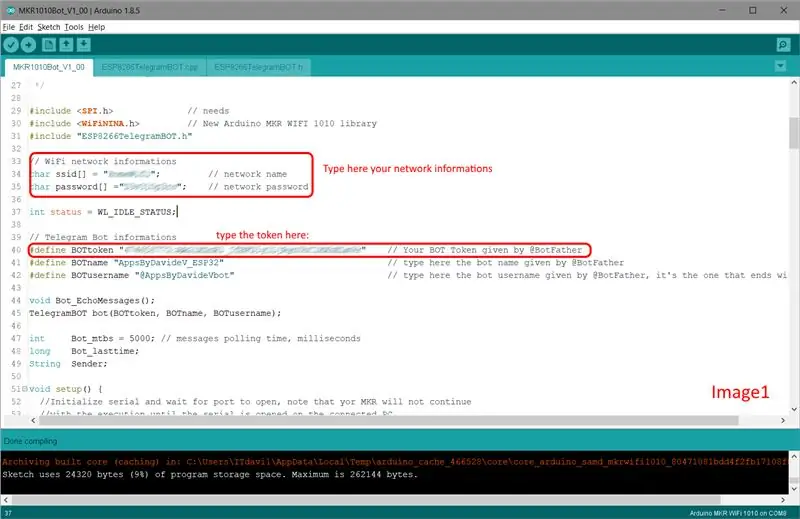Image resolution: width=800 pixels, height=519 pixels.
Task: Click the console scroll right arrow
Action: 783,500
